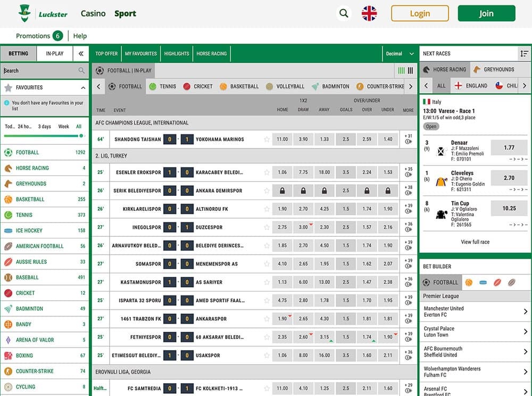Open Greyhounds in the sports sidebar
Image resolution: width=532 pixels, height=396 pixels.
(45, 184)
